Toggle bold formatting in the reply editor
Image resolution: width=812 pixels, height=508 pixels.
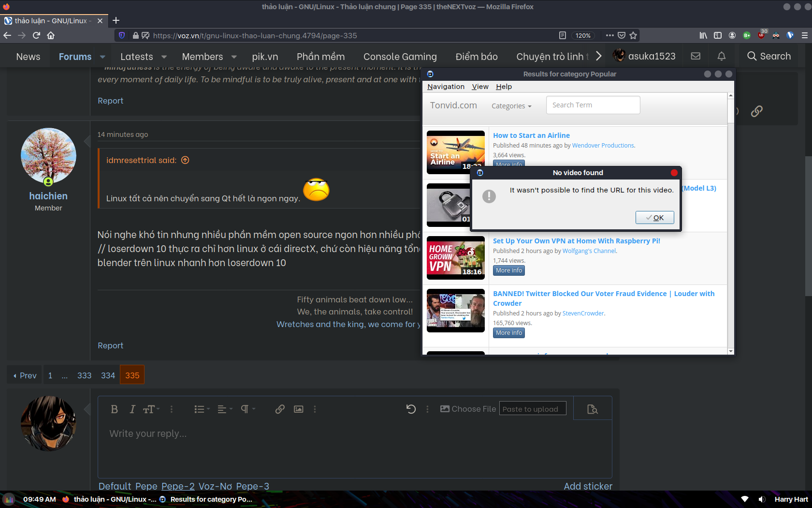[114, 409]
